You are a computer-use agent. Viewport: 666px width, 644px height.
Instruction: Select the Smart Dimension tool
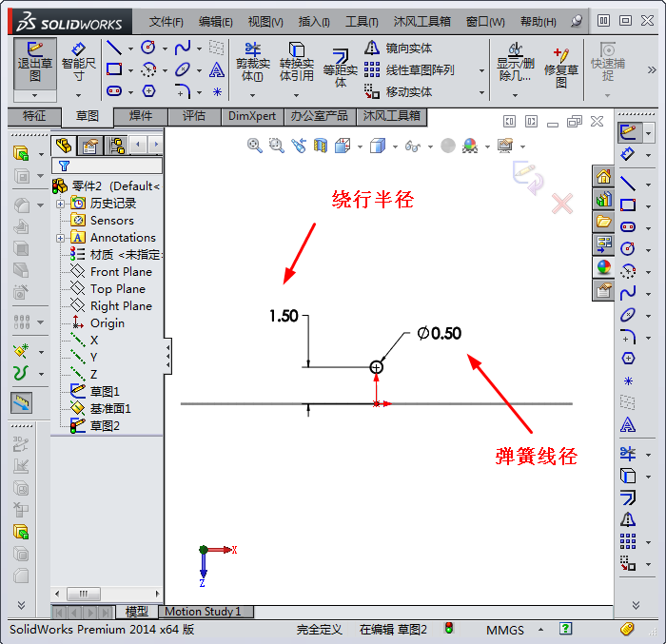(x=78, y=63)
